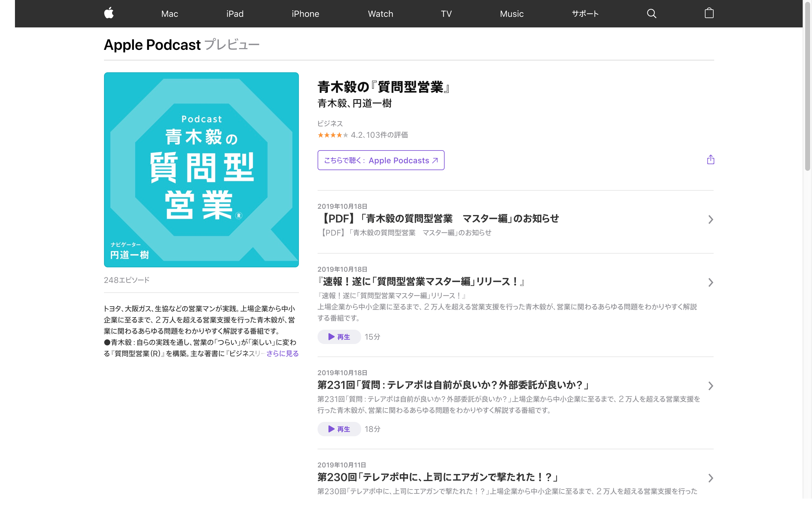Viewport: 812px width, 516px height.
Task: Expand the 【PDF】マスター編のお知らせ episode chevron
Action: pyautogui.click(x=710, y=220)
